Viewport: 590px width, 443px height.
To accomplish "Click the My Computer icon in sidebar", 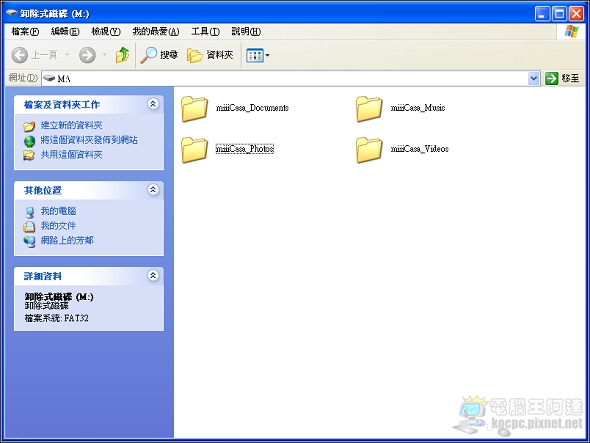I will (x=29, y=212).
